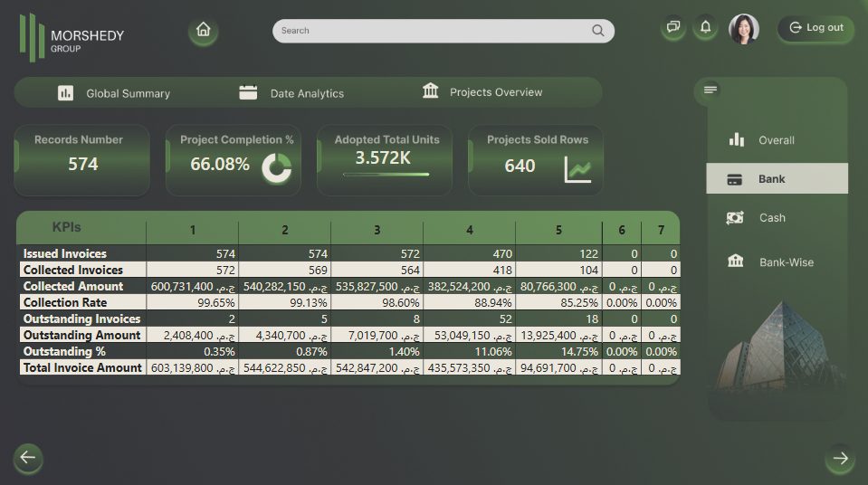
Task: Click the Overall bar chart icon
Action: [x=736, y=139]
